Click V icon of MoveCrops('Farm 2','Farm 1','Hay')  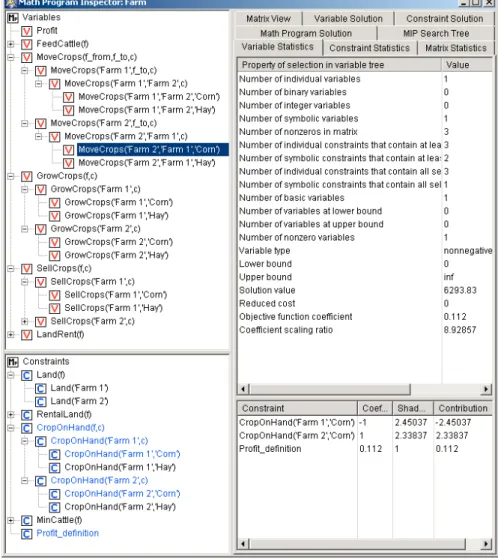[x=68, y=163]
